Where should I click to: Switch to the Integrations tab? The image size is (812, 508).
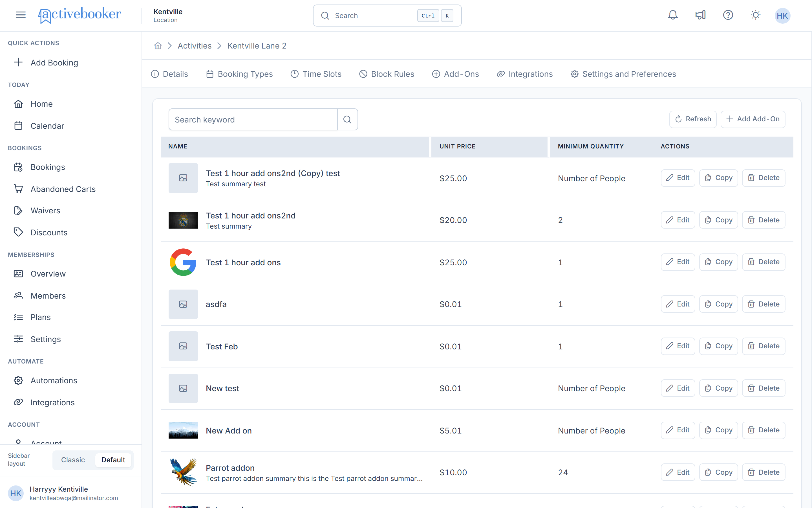pyautogui.click(x=524, y=74)
